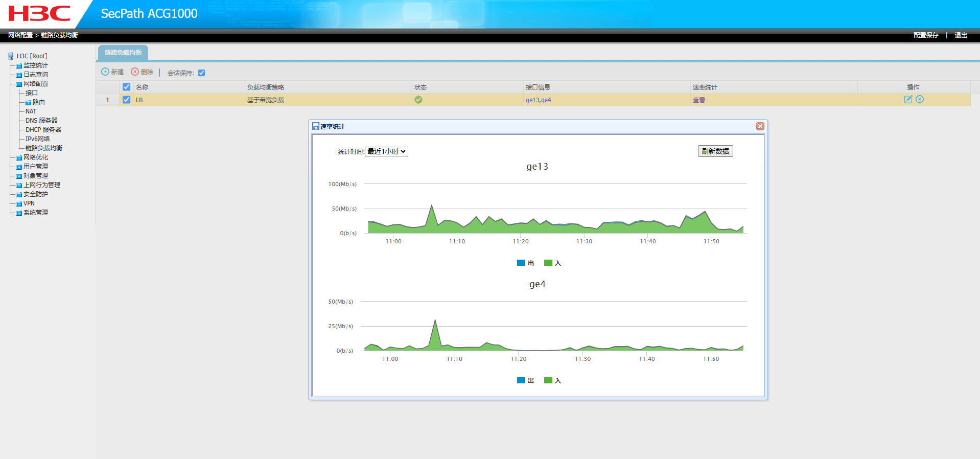The height and width of the screenshot is (459, 980).
Task: Click the H3C Root node icon
Action: click(11, 56)
